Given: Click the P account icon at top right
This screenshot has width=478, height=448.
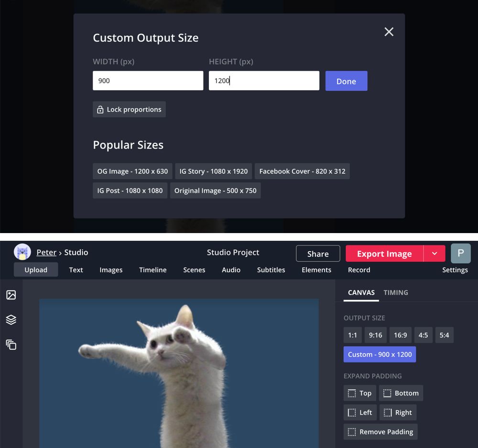Looking at the screenshot, I should coord(460,253).
